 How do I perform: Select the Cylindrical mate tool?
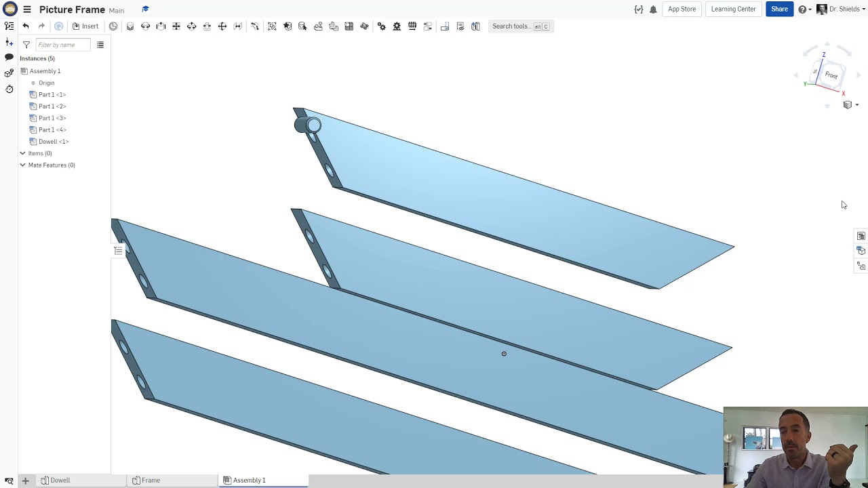(191, 26)
